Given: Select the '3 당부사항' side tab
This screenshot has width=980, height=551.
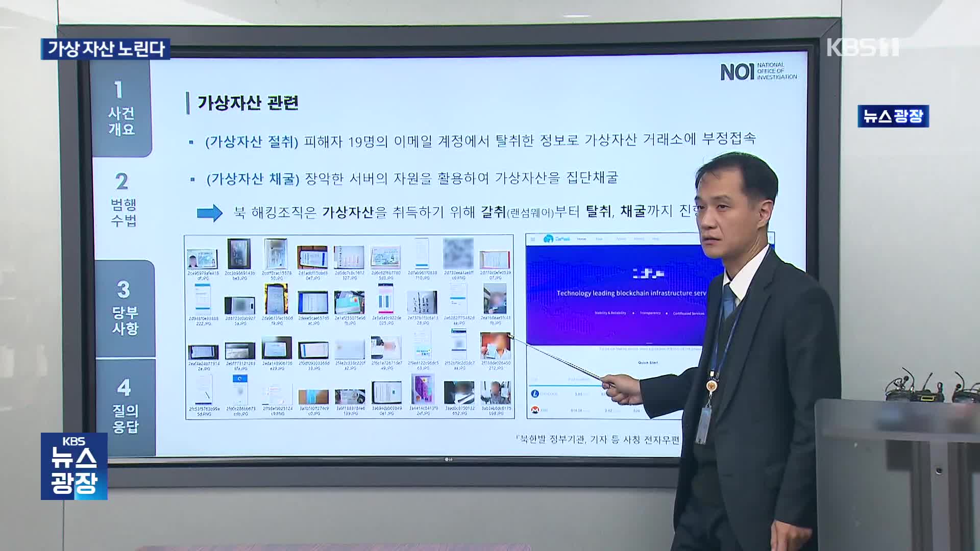Looking at the screenshot, I should pos(125,309).
